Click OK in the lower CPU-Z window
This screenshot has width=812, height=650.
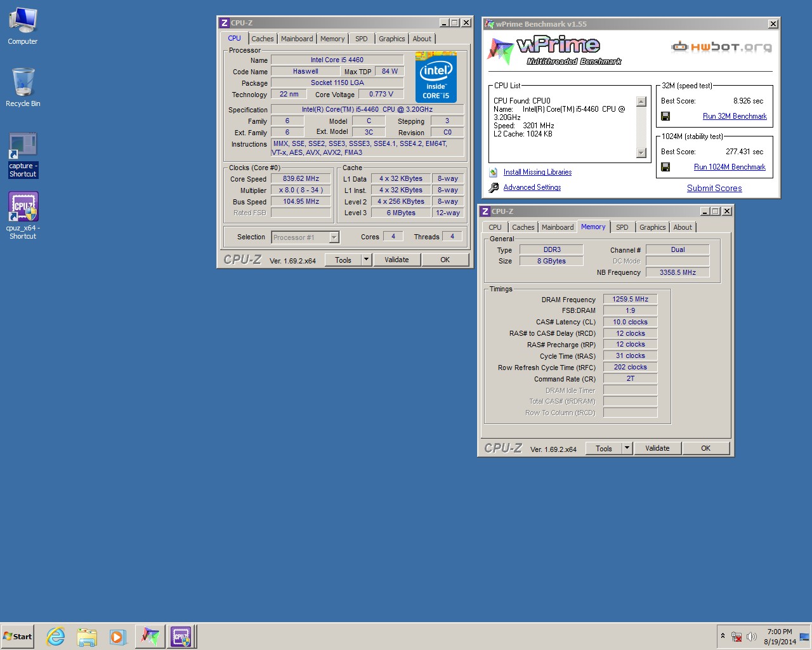pos(706,448)
